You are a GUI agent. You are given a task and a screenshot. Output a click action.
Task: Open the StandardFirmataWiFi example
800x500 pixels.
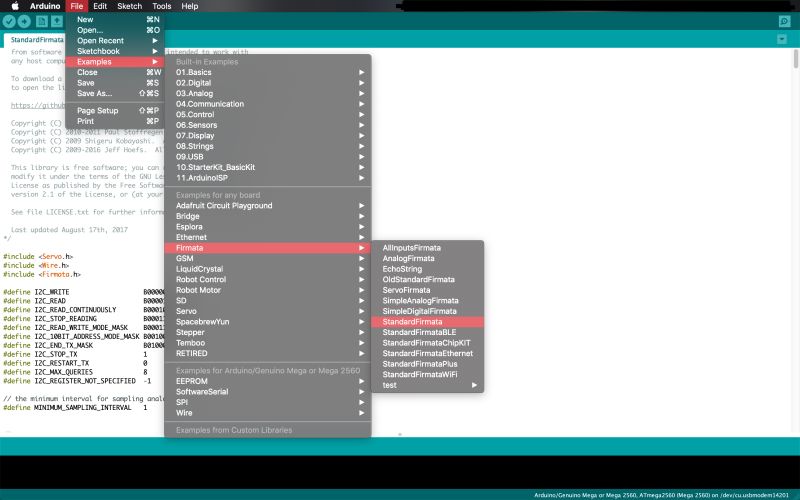click(428, 374)
